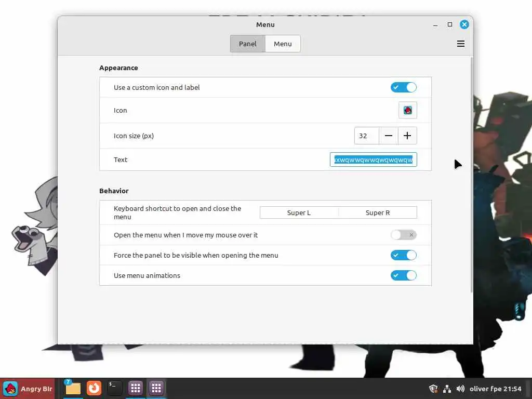This screenshot has height=399, width=532.
Task: Open the file manager from the taskbar
Action: [x=73, y=388]
